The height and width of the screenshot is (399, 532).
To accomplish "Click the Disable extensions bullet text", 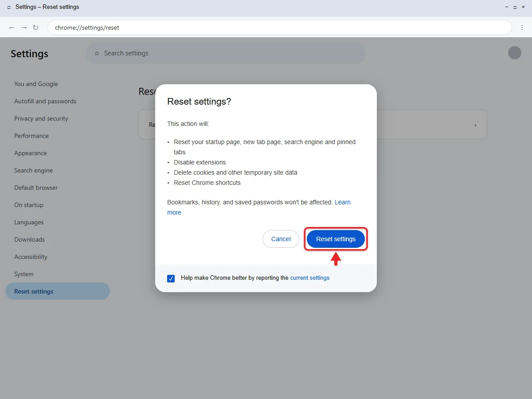I will 200,162.
